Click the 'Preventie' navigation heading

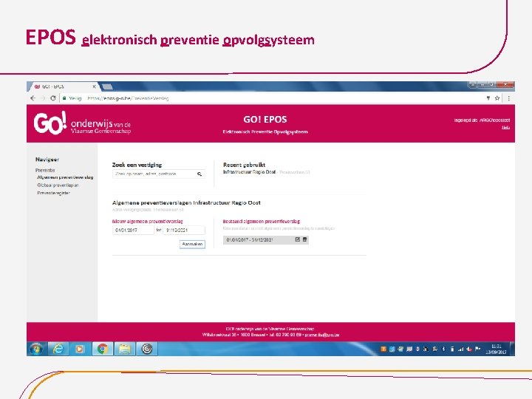click(45, 171)
